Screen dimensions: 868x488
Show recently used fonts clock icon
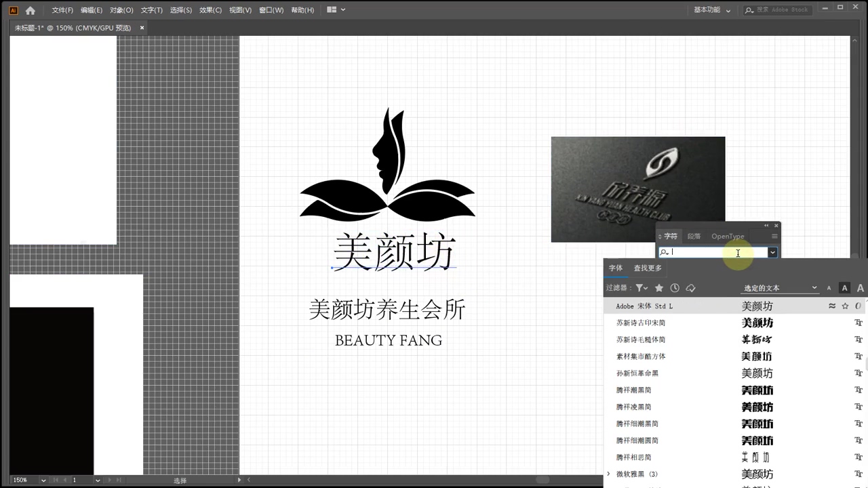(675, 288)
